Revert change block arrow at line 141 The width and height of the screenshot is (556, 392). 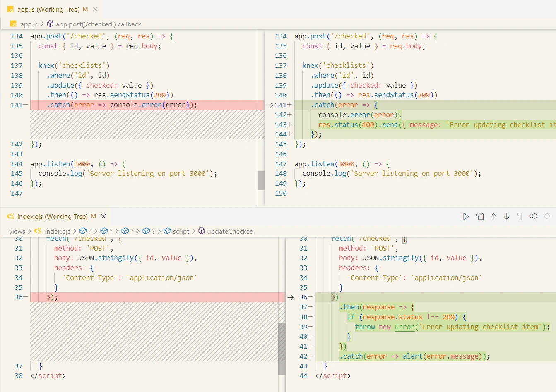(x=270, y=105)
